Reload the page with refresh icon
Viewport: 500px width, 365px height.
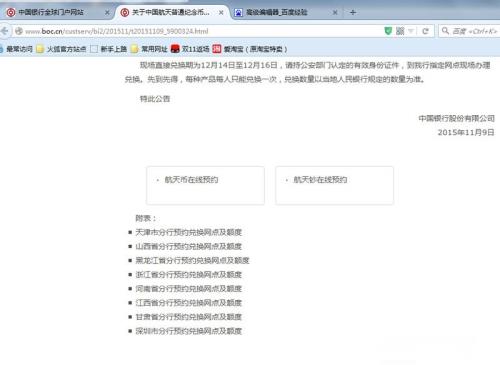pos(425,31)
